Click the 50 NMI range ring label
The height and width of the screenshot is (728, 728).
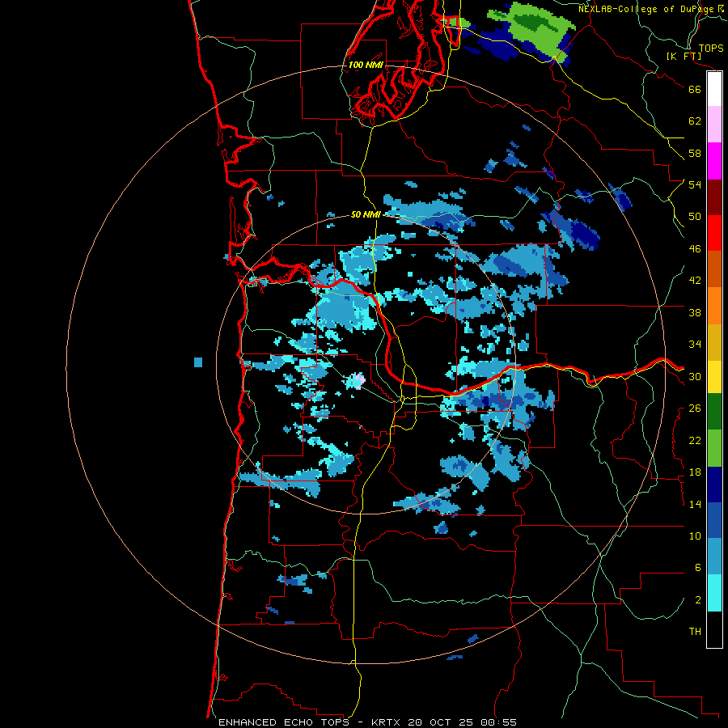point(366,214)
